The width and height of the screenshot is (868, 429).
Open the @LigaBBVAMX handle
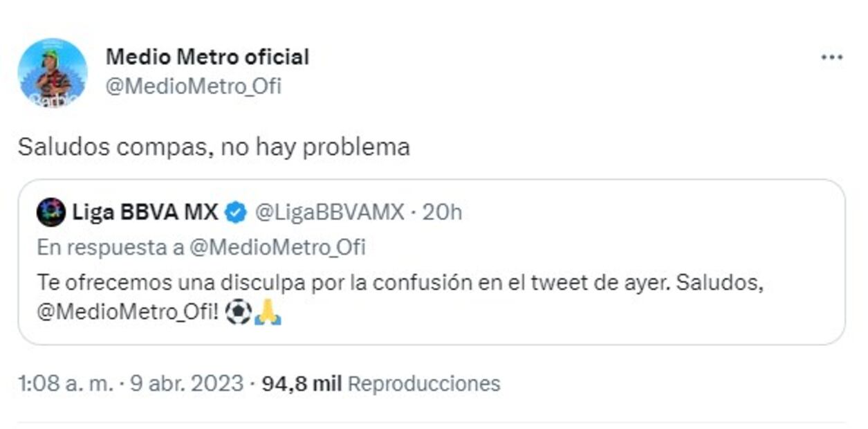(329, 212)
